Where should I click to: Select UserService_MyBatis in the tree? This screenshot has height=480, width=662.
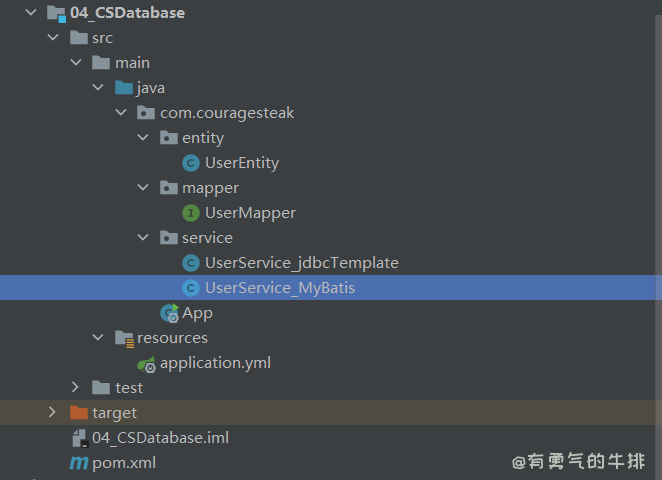coord(279,288)
